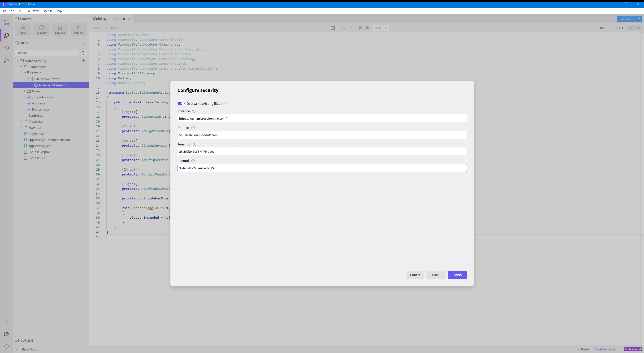Toggle Overwrite existing files switch

[x=181, y=104]
